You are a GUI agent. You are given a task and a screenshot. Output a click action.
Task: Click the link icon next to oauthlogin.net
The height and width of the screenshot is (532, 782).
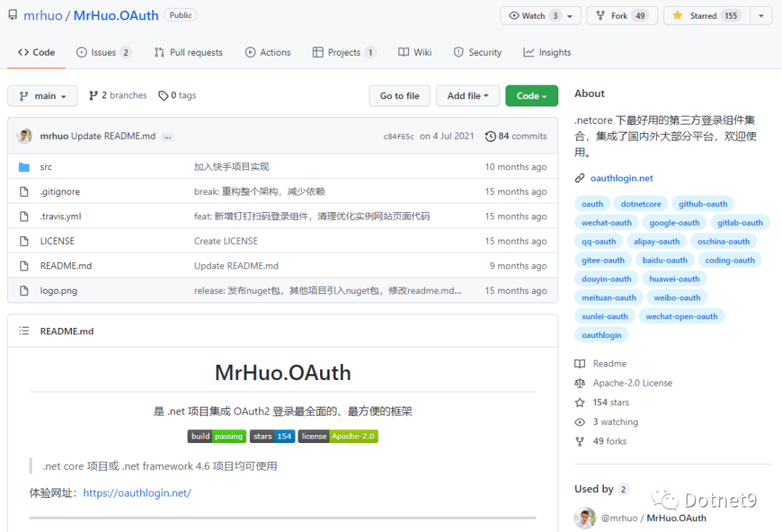click(x=579, y=178)
